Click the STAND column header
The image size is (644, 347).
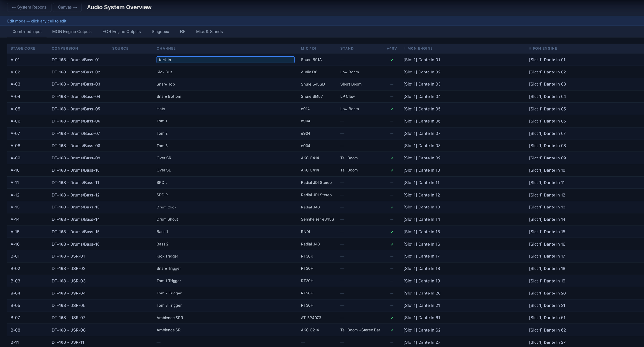[x=347, y=48]
